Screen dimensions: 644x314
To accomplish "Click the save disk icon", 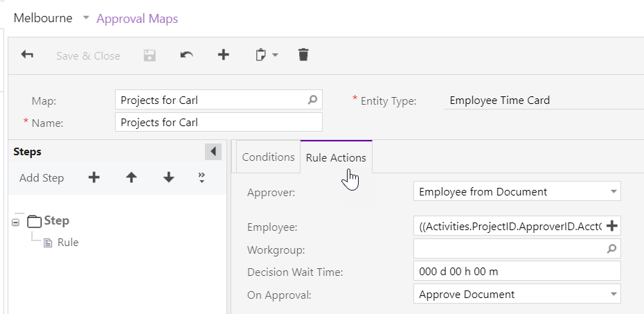I will 150,55.
